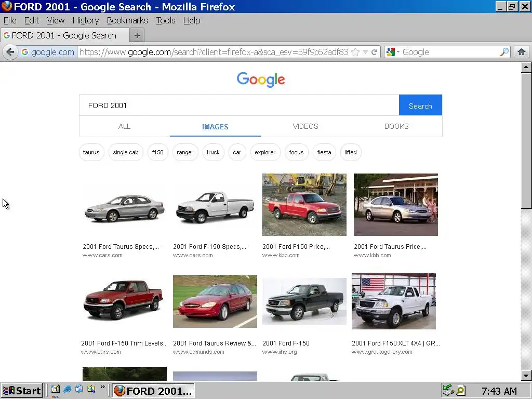Filter images by the taurus chip
The height and width of the screenshot is (399, 532).
(91, 152)
